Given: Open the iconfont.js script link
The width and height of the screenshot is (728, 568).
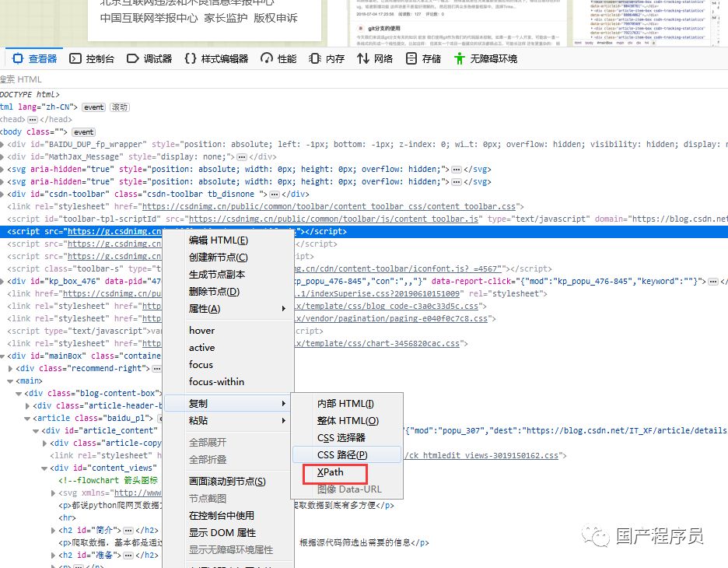Looking at the screenshot, I should 398,269.
